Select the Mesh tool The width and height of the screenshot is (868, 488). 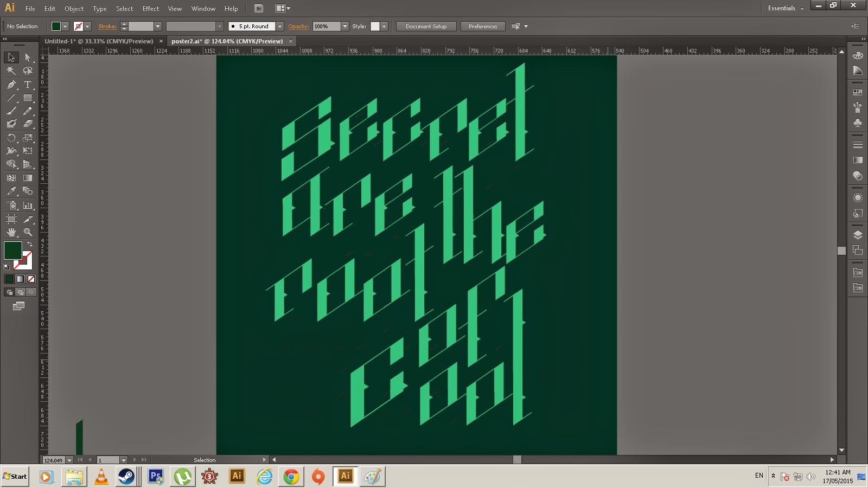[x=11, y=177]
